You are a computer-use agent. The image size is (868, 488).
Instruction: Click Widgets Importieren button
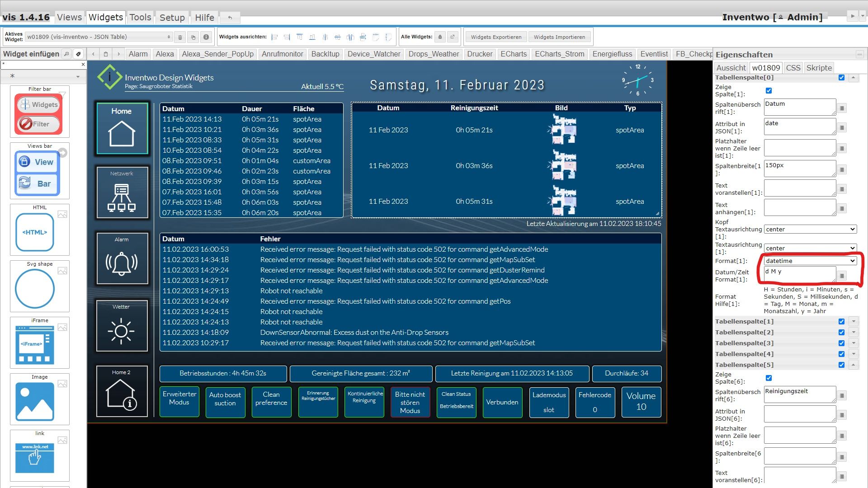coord(559,37)
